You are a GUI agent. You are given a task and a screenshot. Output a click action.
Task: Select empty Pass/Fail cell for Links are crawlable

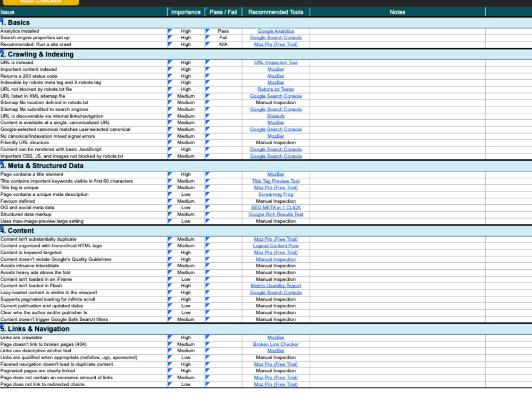tap(223, 338)
